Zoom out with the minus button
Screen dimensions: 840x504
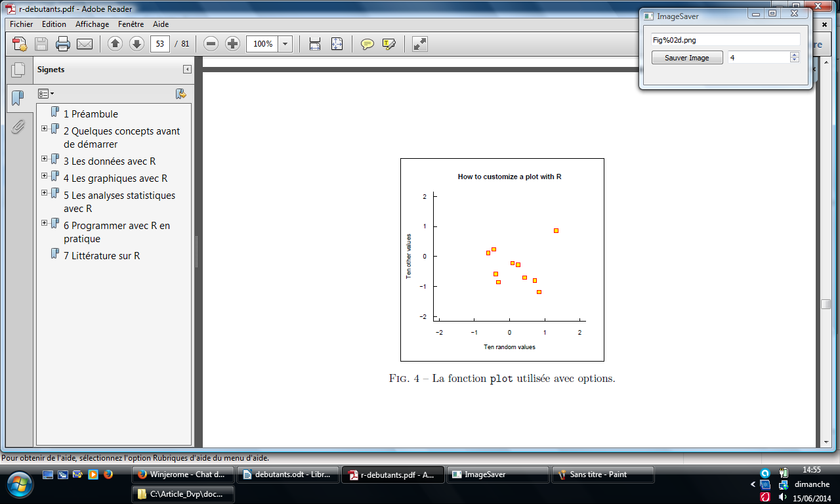tap(211, 44)
